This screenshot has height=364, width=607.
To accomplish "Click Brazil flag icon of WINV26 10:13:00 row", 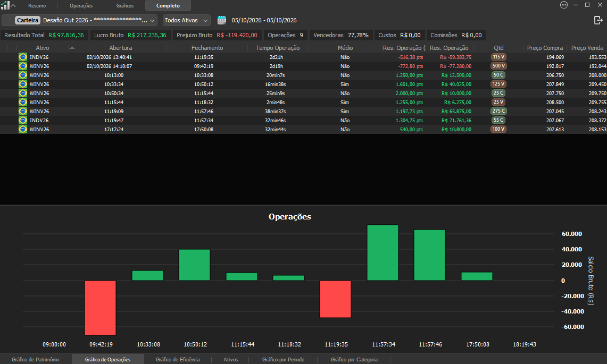I will (x=23, y=75).
